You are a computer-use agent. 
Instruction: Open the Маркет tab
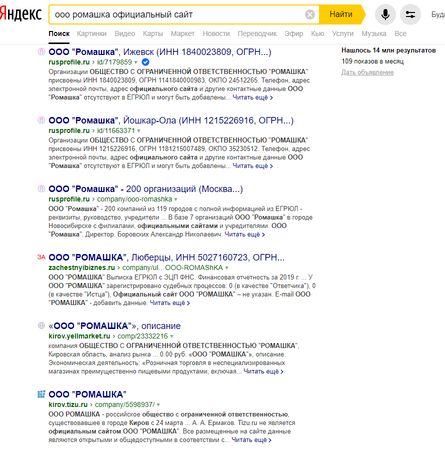[182, 34]
